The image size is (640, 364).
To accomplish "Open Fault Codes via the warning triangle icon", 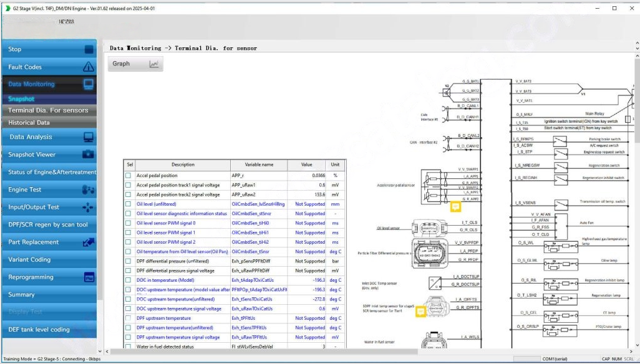I will [x=89, y=67].
